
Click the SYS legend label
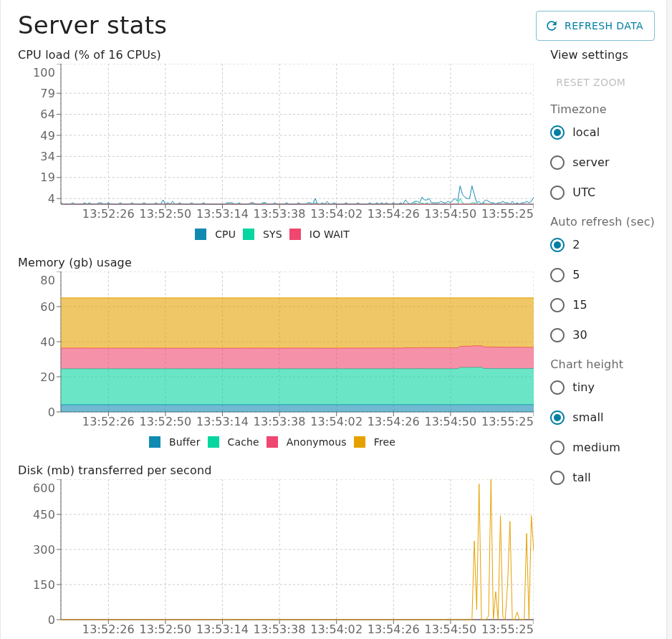pyautogui.click(x=272, y=234)
